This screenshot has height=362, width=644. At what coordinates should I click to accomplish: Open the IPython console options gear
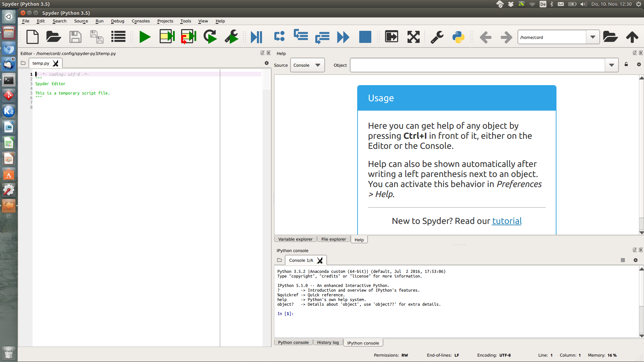[635, 260]
